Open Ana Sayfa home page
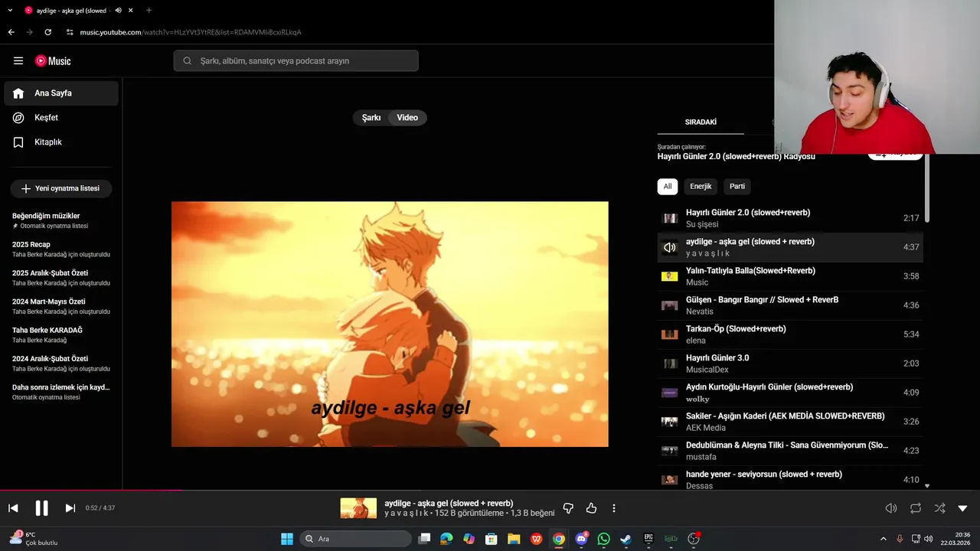 click(61, 93)
